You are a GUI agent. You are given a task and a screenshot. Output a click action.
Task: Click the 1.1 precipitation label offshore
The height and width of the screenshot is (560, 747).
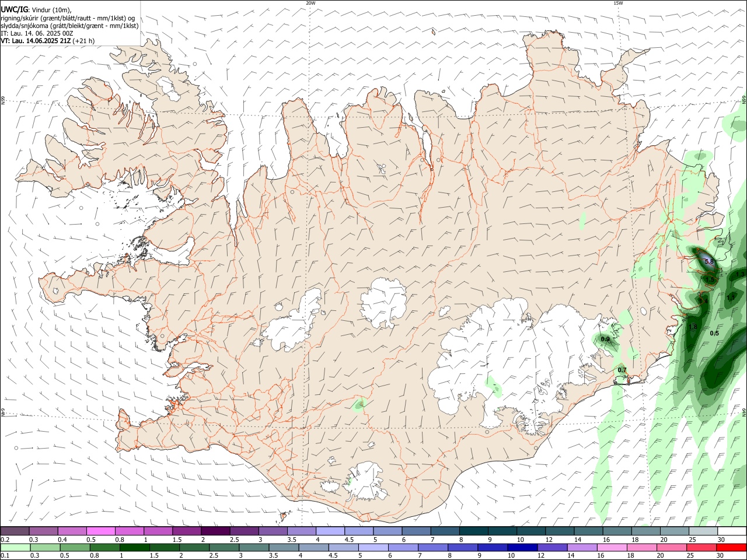pos(731,297)
